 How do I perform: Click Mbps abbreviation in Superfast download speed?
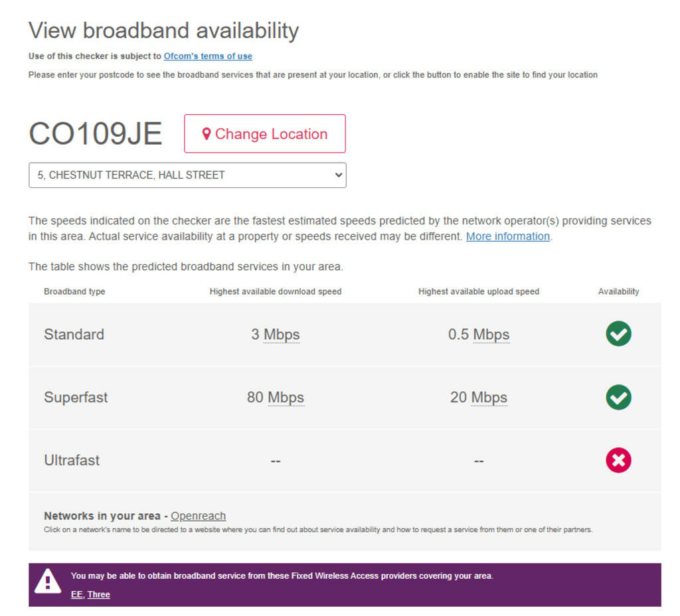pos(286,398)
